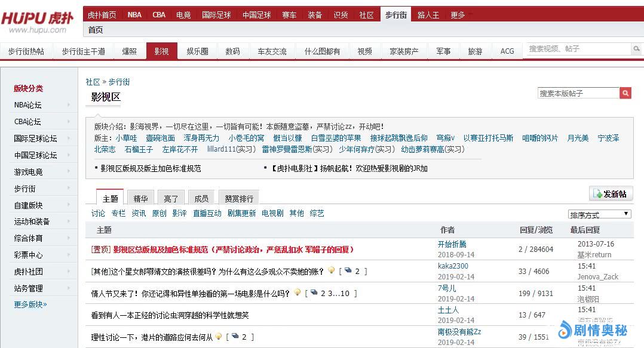
Task: Switch to the 精华 tab
Action: [x=140, y=198]
